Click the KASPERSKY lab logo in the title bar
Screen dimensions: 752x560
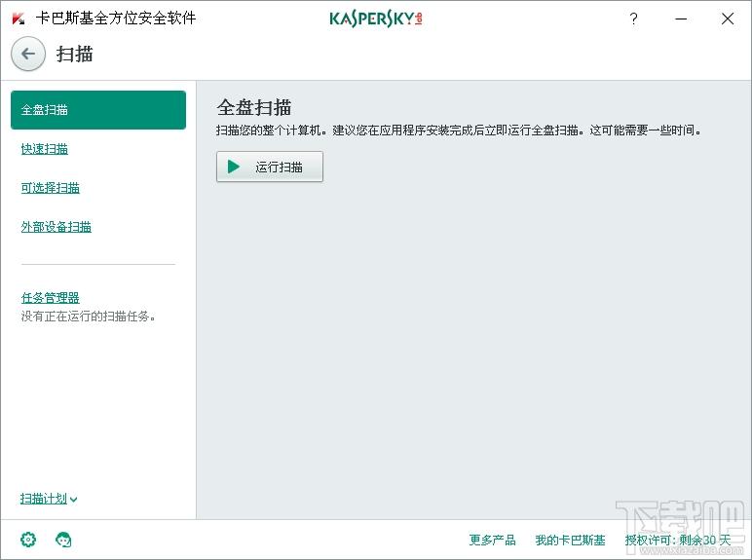376,19
